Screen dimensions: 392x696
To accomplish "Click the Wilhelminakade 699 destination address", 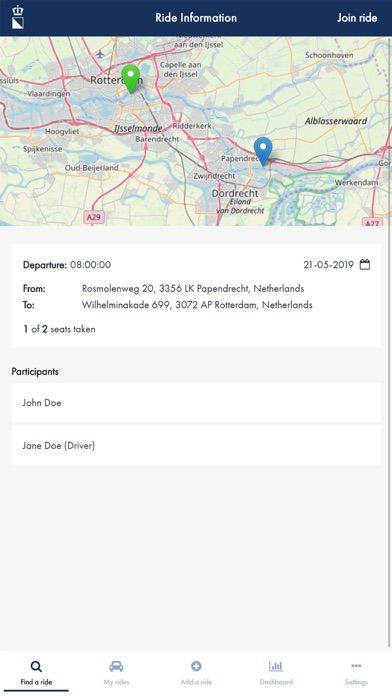I will (197, 305).
